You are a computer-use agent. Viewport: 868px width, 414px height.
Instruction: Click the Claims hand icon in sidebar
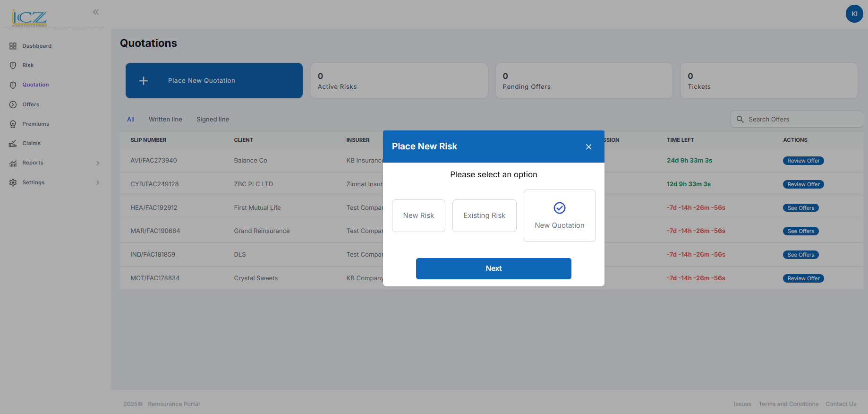(x=13, y=144)
